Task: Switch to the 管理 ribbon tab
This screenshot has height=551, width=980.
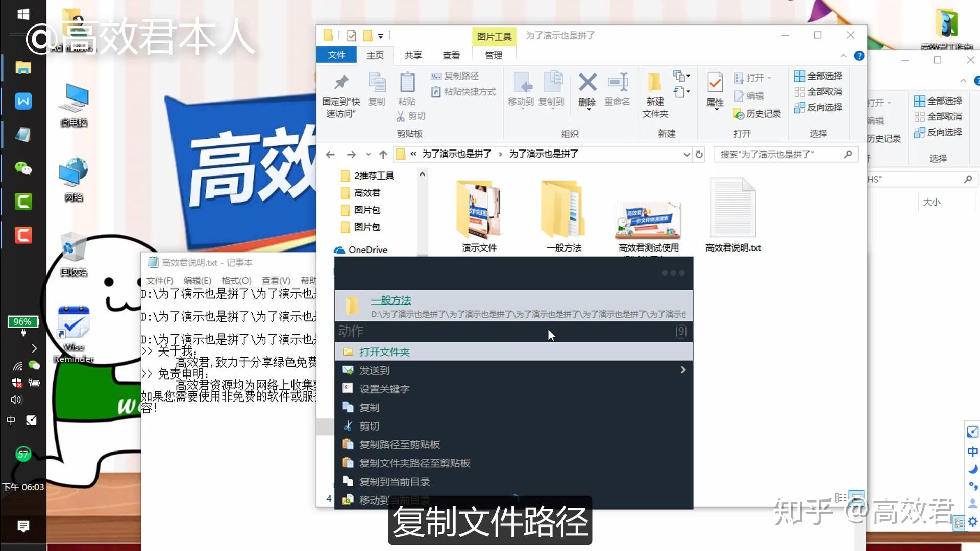Action: (494, 55)
